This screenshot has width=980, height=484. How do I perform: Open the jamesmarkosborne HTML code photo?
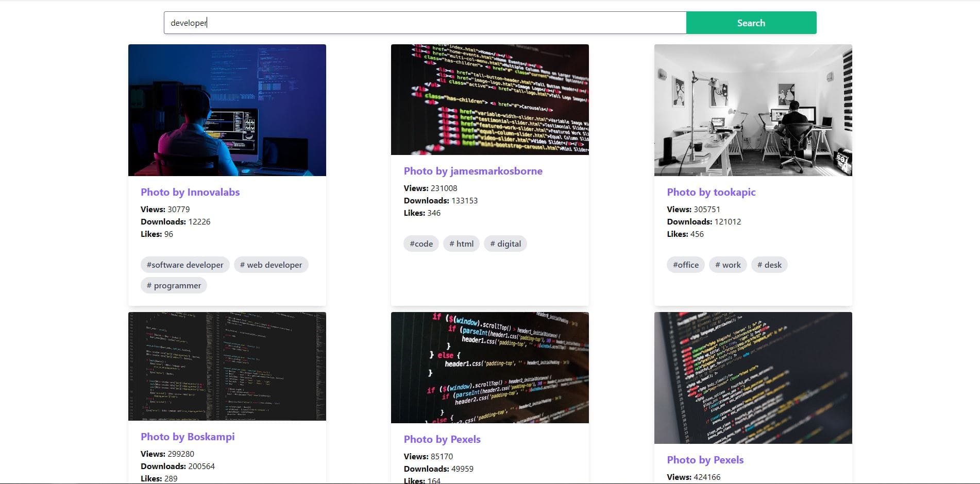click(489, 99)
